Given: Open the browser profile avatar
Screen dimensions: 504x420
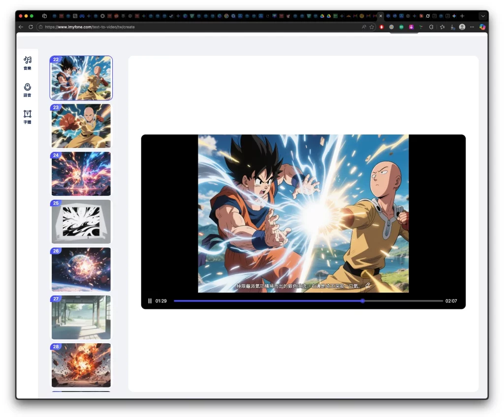Looking at the screenshot, I should pyautogui.click(x=462, y=27).
